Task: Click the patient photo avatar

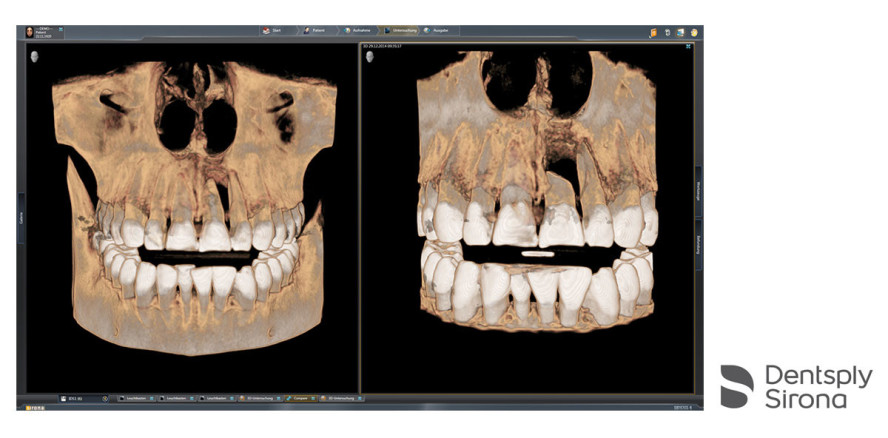Action: [25, 32]
